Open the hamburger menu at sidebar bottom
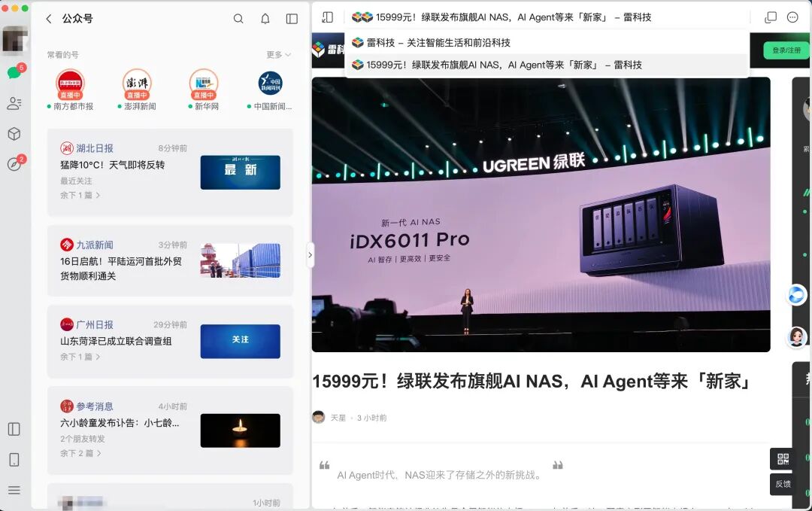812x511 pixels. click(x=14, y=490)
